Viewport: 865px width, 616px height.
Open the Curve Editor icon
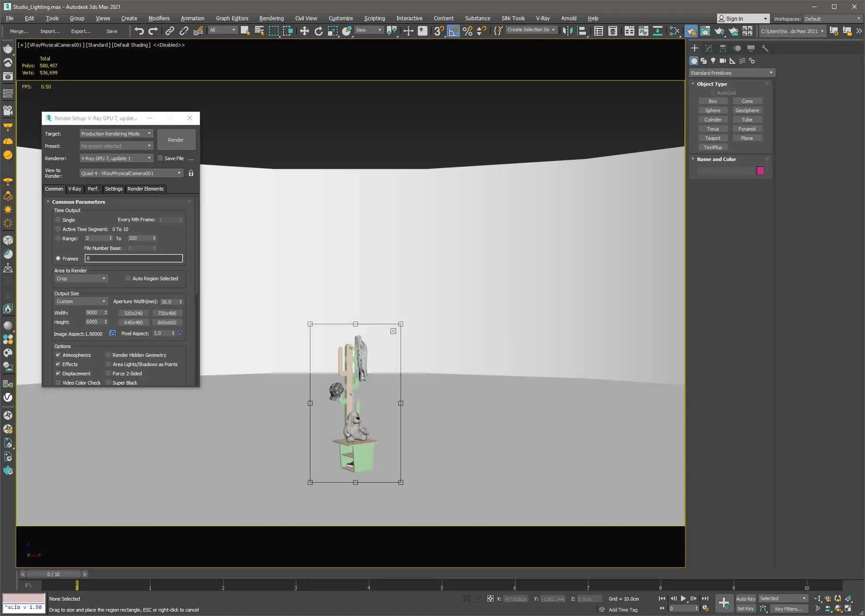643,31
